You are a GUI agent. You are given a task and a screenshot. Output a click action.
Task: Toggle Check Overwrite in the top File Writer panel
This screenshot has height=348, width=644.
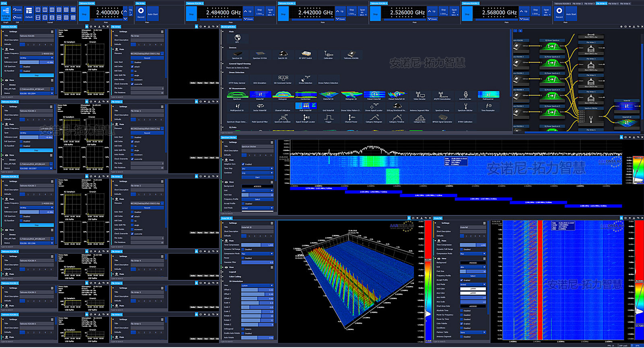pos(132,84)
